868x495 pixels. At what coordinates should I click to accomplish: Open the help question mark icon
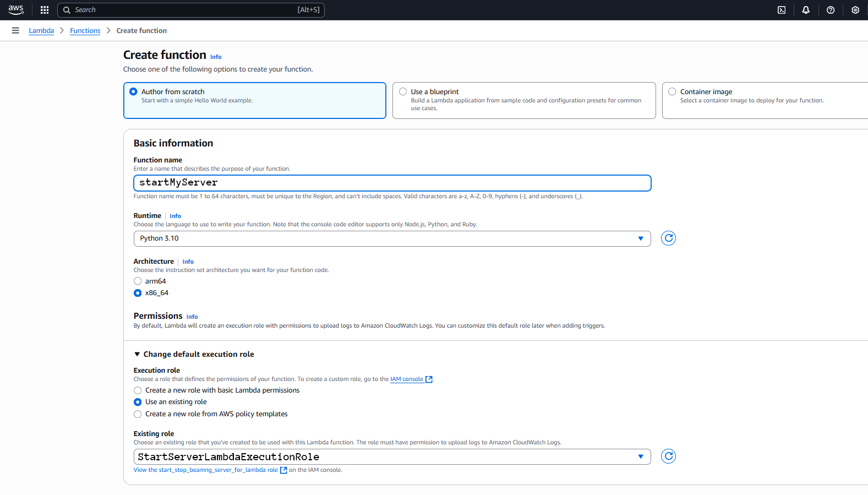point(831,10)
